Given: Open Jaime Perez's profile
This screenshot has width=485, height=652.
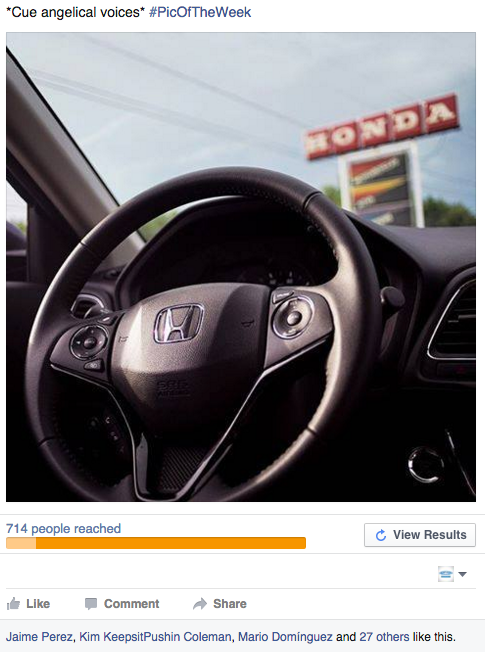Looking at the screenshot, I should tap(40, 637).
